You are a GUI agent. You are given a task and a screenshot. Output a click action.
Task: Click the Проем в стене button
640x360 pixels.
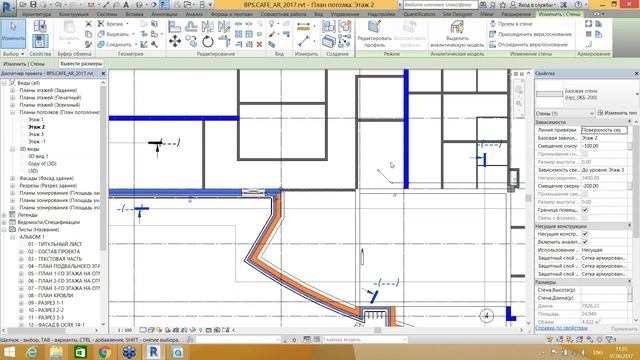coord(511,24)
